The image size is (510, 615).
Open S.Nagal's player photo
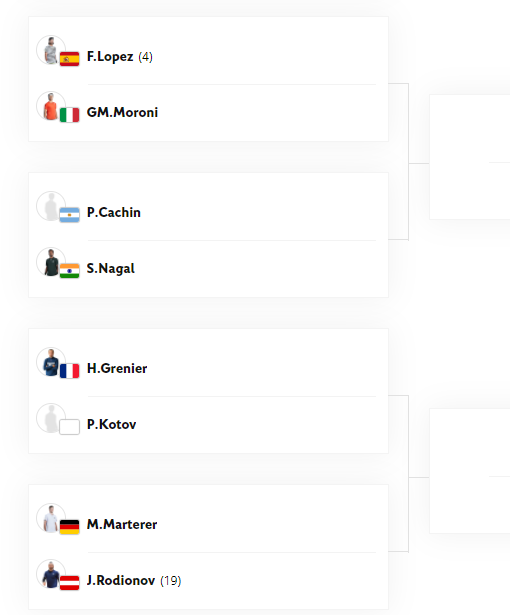point(51,262)
